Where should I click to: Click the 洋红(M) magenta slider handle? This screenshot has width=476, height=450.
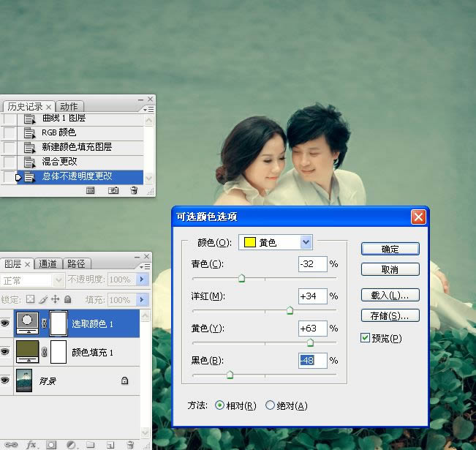pyautogui.click(x=290, y=310)
